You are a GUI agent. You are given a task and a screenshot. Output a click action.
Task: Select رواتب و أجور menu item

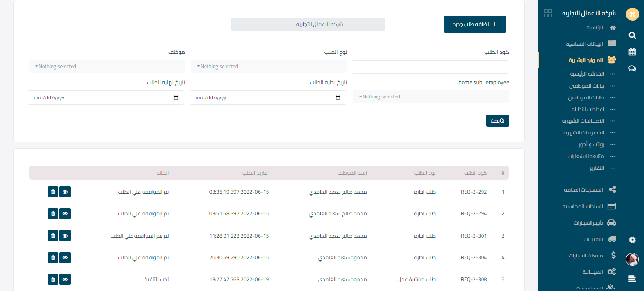point(590,144)
